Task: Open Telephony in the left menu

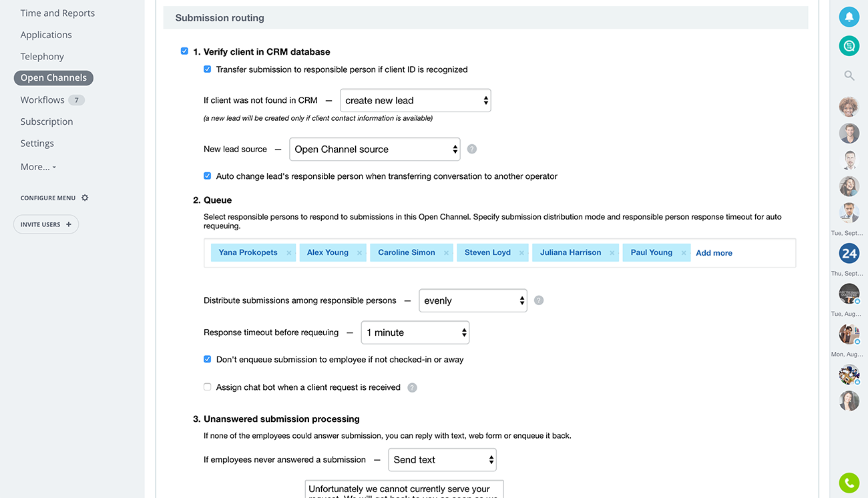Action: click(x=42, y=57)
